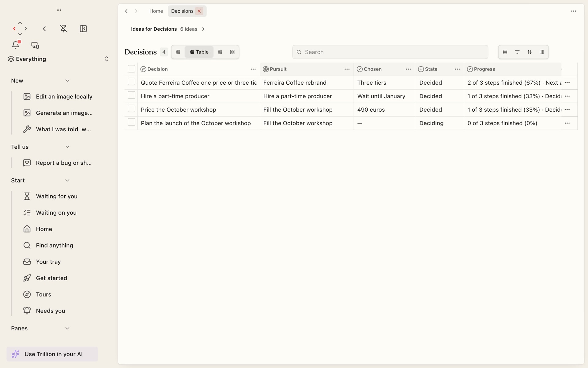Toggle the select-all header checkbox

131,69
